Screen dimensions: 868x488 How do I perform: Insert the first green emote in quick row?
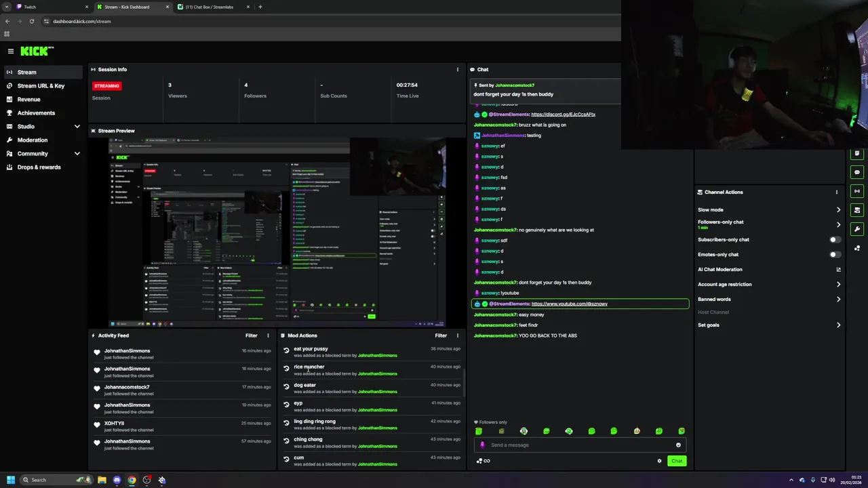point(479,431)
